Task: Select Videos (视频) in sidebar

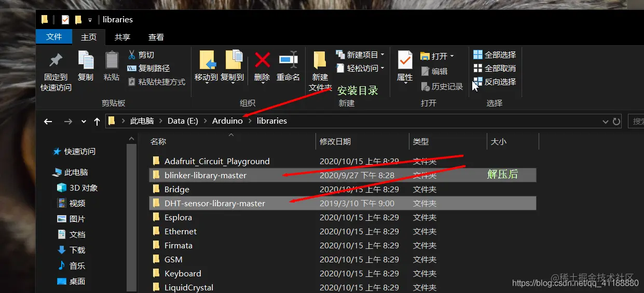Action: [71, 204]
